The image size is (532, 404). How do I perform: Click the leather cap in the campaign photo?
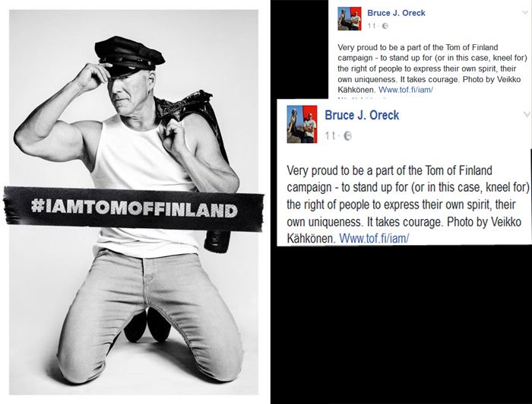coord(129,56)
